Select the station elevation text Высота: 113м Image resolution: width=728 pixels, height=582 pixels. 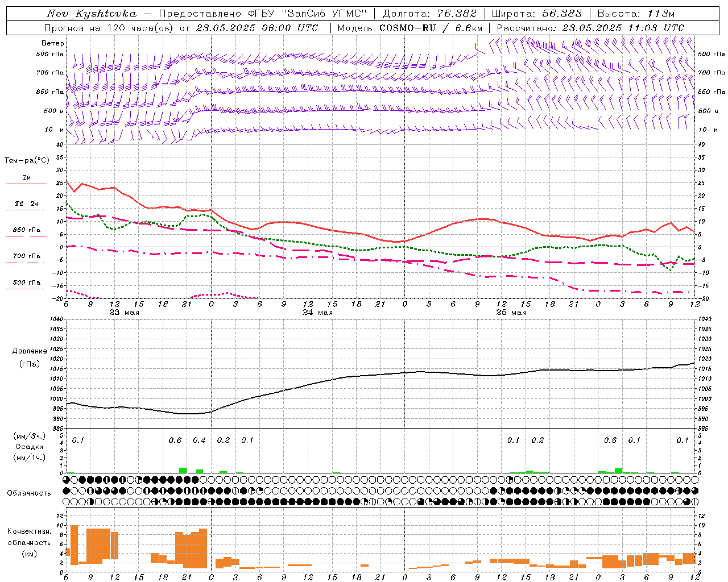[x=637, y=14]
